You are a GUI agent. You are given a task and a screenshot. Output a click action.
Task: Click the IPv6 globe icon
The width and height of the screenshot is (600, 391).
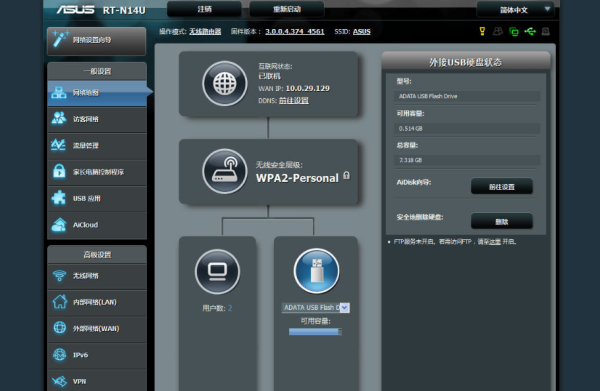pyautogui.click(x=60, y=354)
